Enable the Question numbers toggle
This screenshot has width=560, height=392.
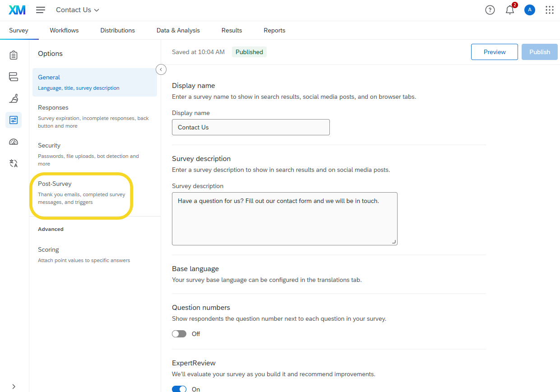click(179, 334)
